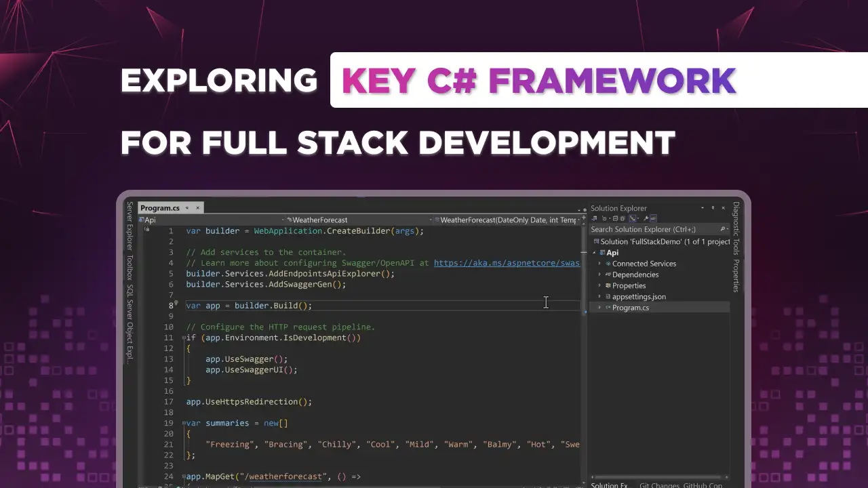This screenshot has width=868, height=488.
Task: Click line 1 'var builder' code
Action: (x=304, y=231)
